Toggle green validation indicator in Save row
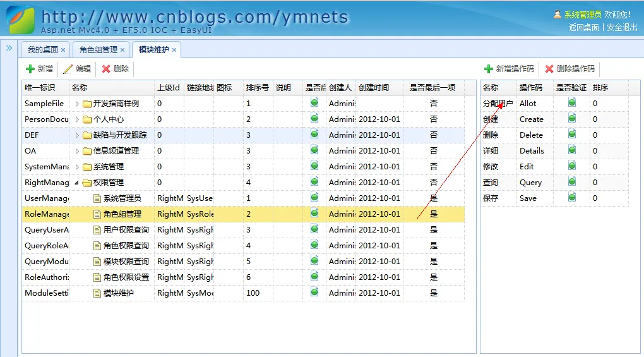644x357 pixels. [x=572, y=197]
